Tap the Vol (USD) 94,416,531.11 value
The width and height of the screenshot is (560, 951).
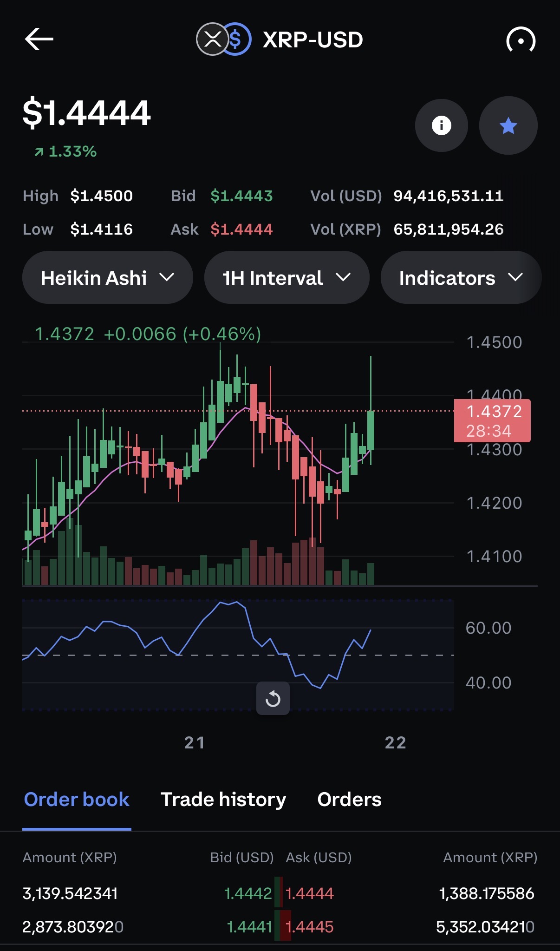pos(449,196)
